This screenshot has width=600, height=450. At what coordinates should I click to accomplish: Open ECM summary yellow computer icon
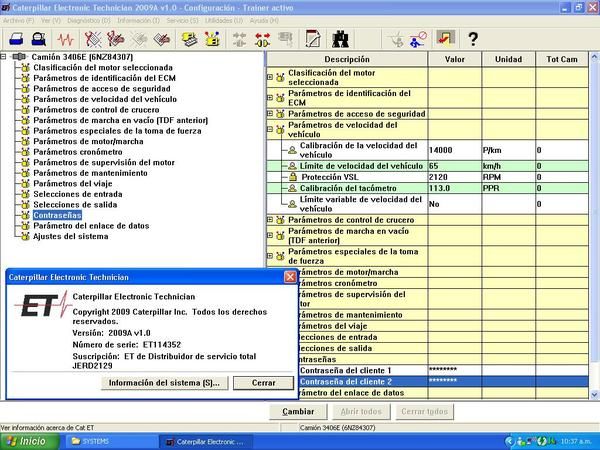189,39
